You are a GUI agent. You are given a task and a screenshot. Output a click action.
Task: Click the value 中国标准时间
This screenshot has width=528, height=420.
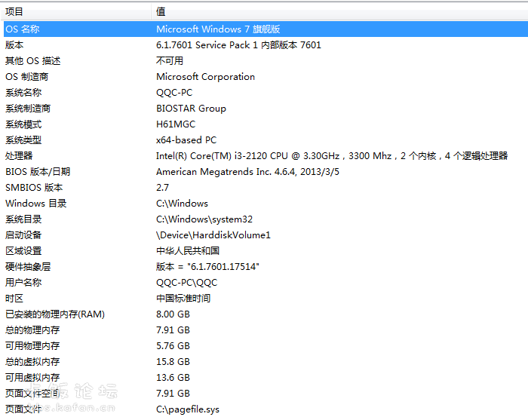(183, 298)
